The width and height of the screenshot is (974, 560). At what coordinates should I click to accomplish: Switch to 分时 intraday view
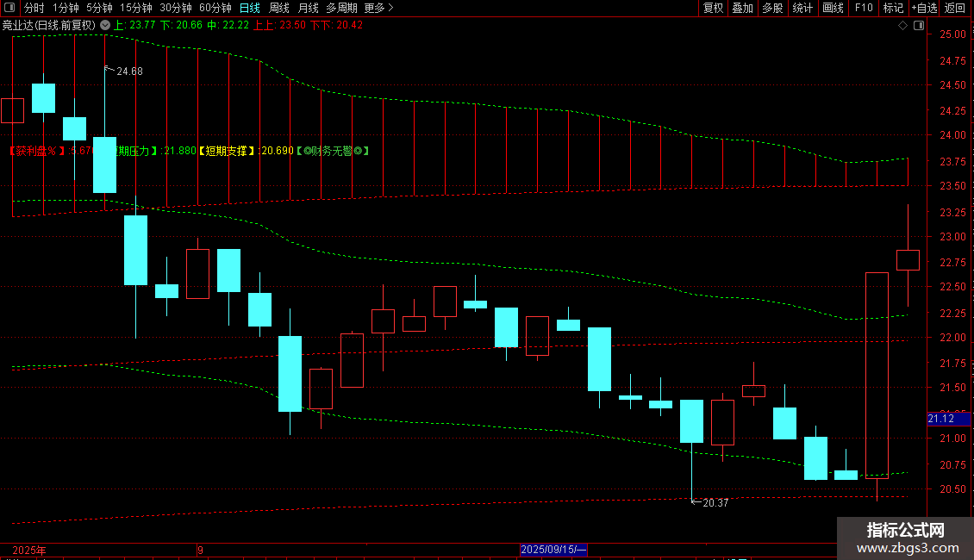tap(34, 8)
